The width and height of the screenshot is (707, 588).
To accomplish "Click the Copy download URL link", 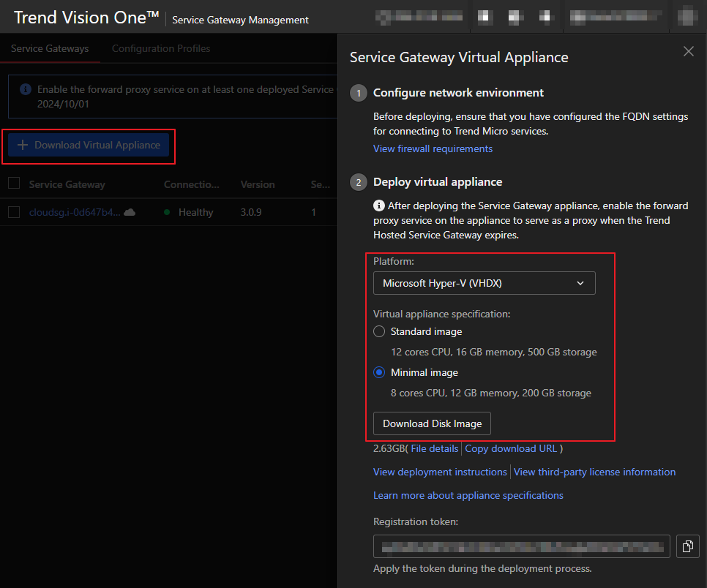I will (x=511, y=448).
